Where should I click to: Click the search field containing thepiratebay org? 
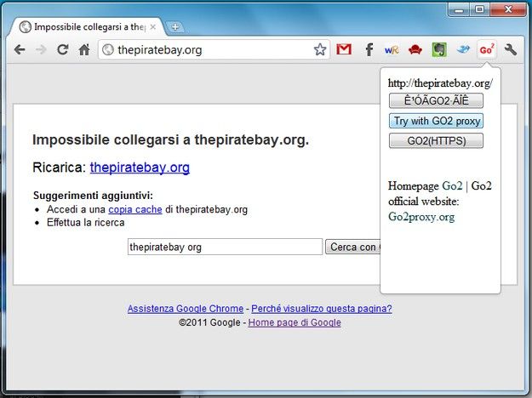coord(225,247)
